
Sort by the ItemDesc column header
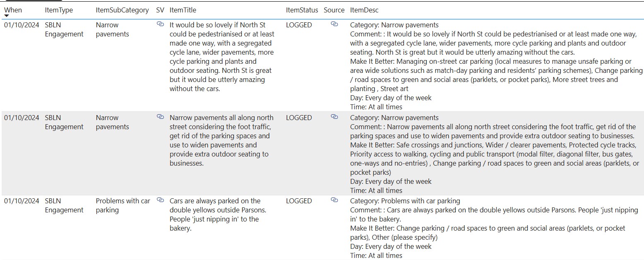364,10
